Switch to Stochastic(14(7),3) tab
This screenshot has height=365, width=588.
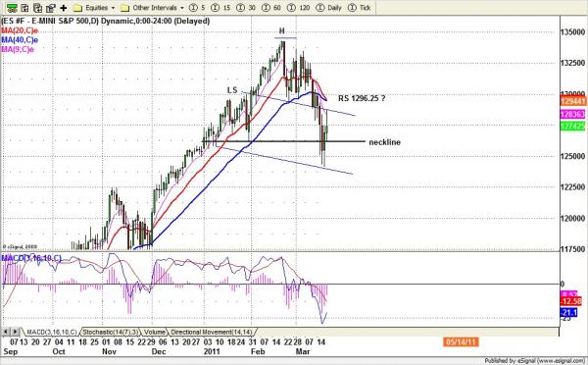coord(110,332)
